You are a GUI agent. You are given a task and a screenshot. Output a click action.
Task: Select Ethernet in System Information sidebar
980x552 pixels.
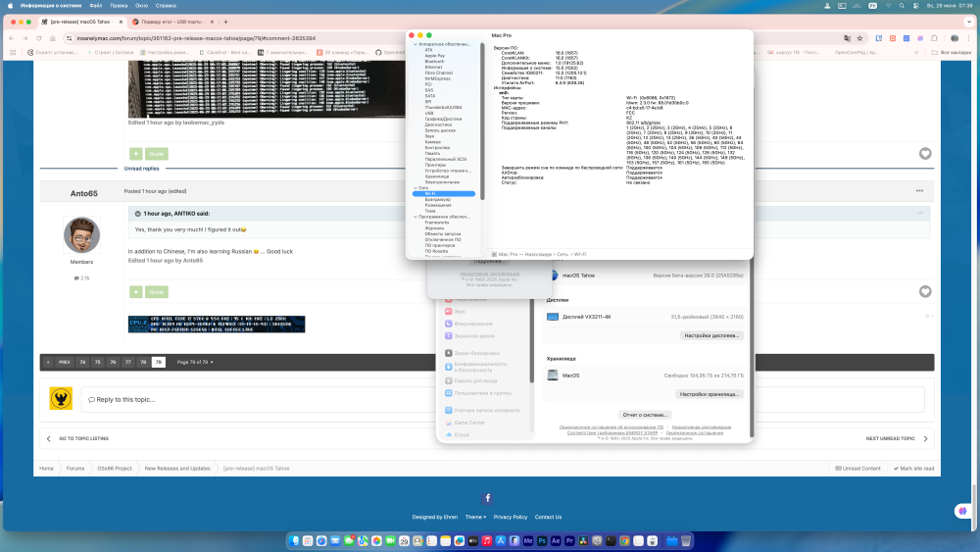coord(433,67)
